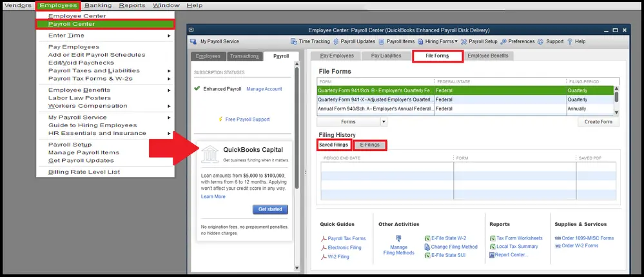The width and height of the screenshot is (644, 277).
Task: Open the Banking menu
Action: (98, 5)
